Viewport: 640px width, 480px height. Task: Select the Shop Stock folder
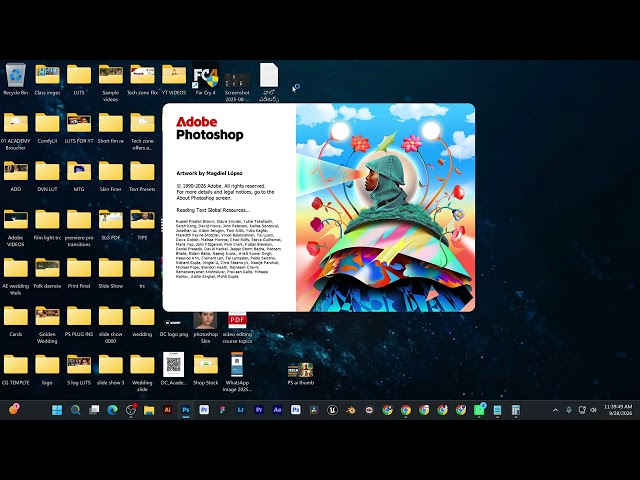coord(205,369)
